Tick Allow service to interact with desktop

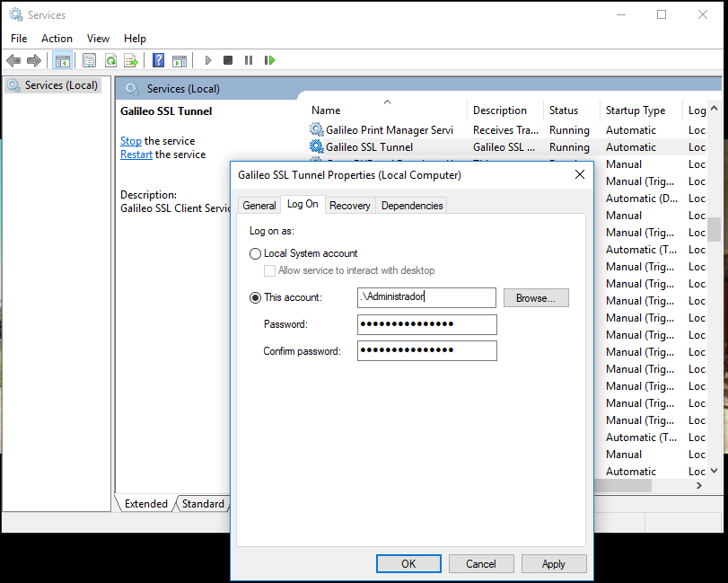(269, 270)
